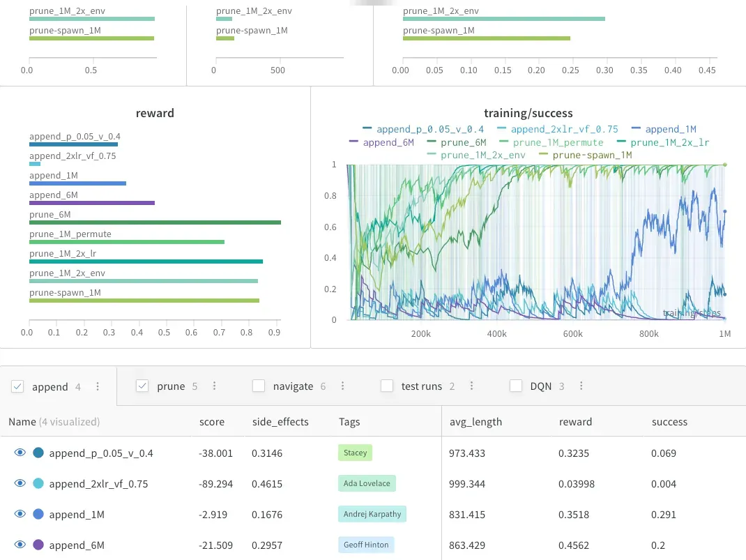This screenshot has height=560, width=746.
Task: Enable the navigate group checkbox
Action: pyautogui.click(x=259, y=386)
